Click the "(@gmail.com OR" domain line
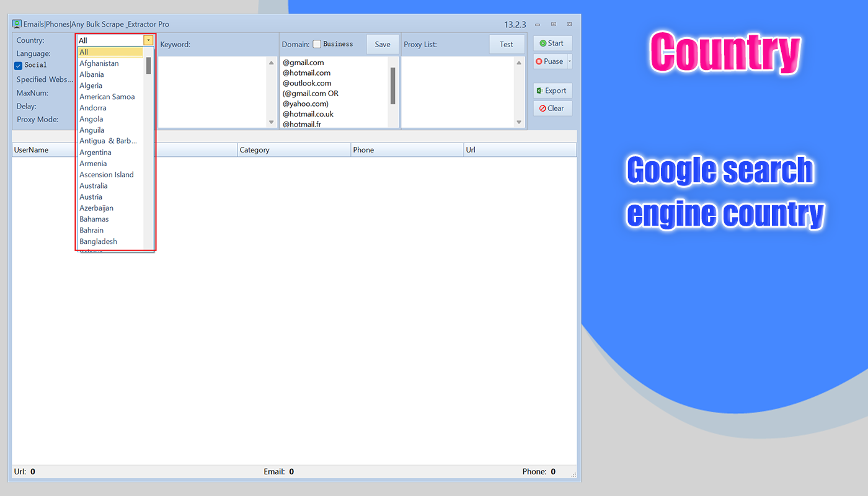868x496 pixels. tap(311, 94)
